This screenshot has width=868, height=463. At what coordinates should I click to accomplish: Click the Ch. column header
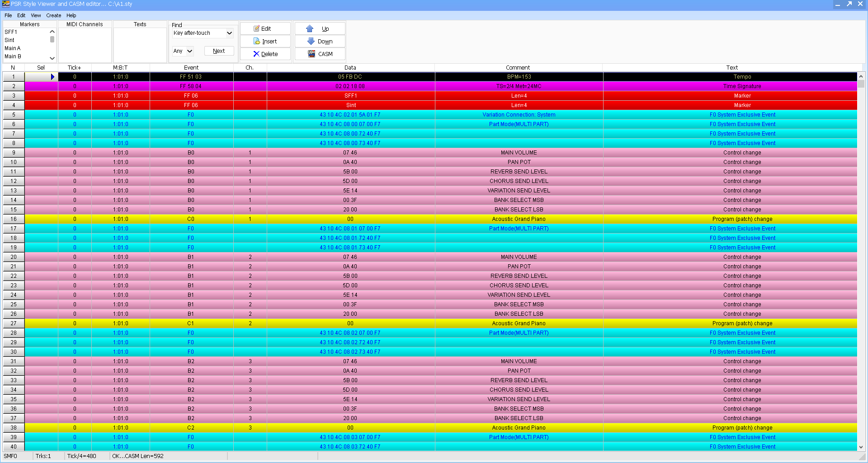(x=250, y=68)
